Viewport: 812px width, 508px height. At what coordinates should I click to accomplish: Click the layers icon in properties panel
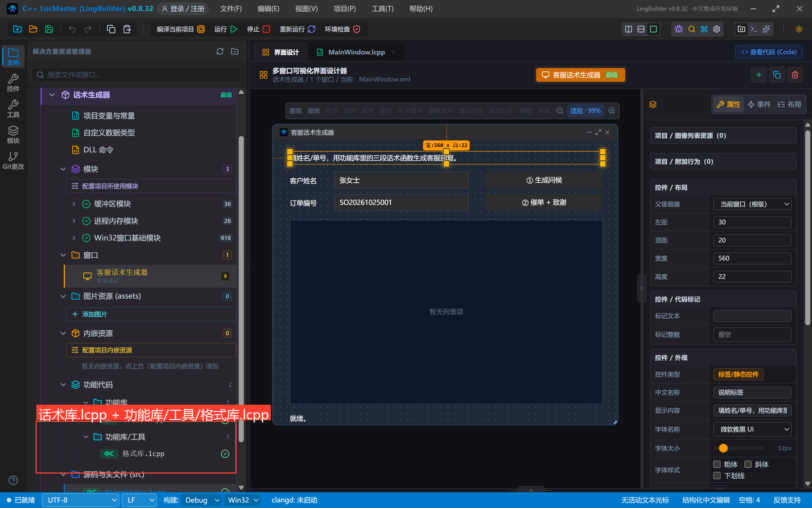pos(653,104)
